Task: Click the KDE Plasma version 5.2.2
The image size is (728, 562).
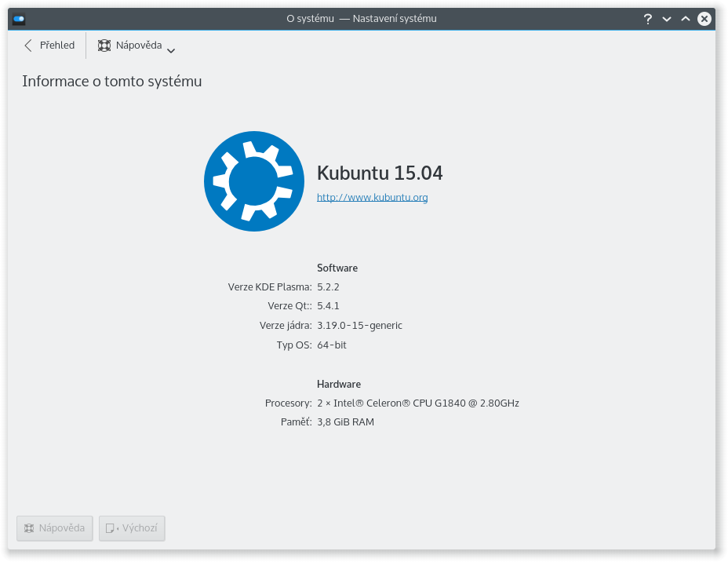Action: click(x=328, y=287)
